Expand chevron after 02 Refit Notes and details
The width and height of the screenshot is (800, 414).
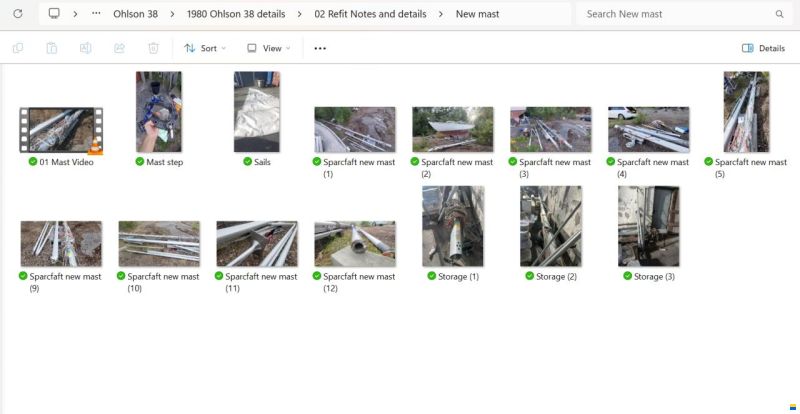pyautogui.click(x=441, y=14)
